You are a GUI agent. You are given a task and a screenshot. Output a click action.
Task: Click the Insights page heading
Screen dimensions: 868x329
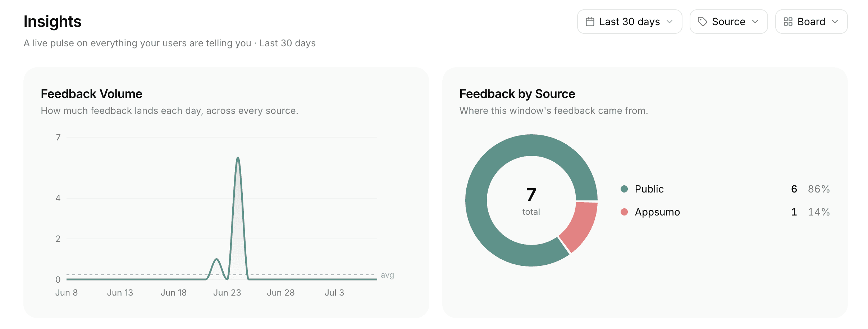(x=52, y=22)
